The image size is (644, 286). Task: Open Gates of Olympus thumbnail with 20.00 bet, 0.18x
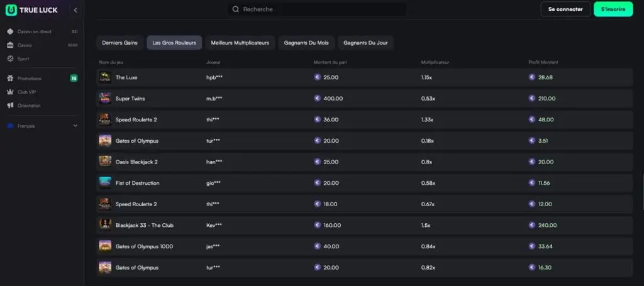click(105, 141)
